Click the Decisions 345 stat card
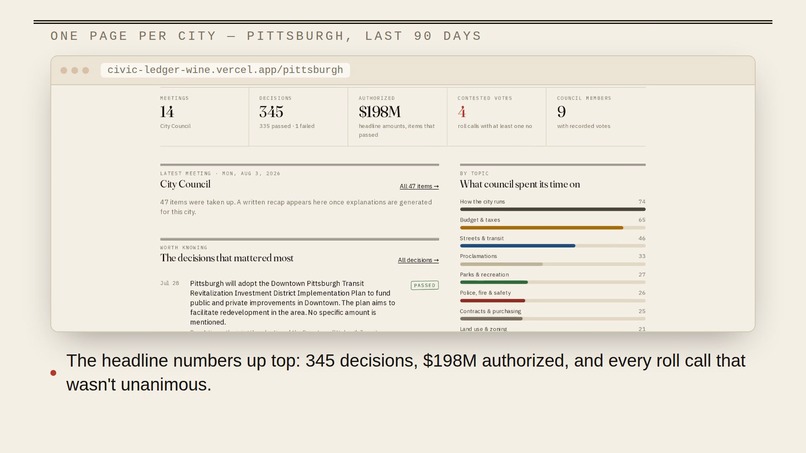This screenshot has height=453, width=806. (298, 117)
